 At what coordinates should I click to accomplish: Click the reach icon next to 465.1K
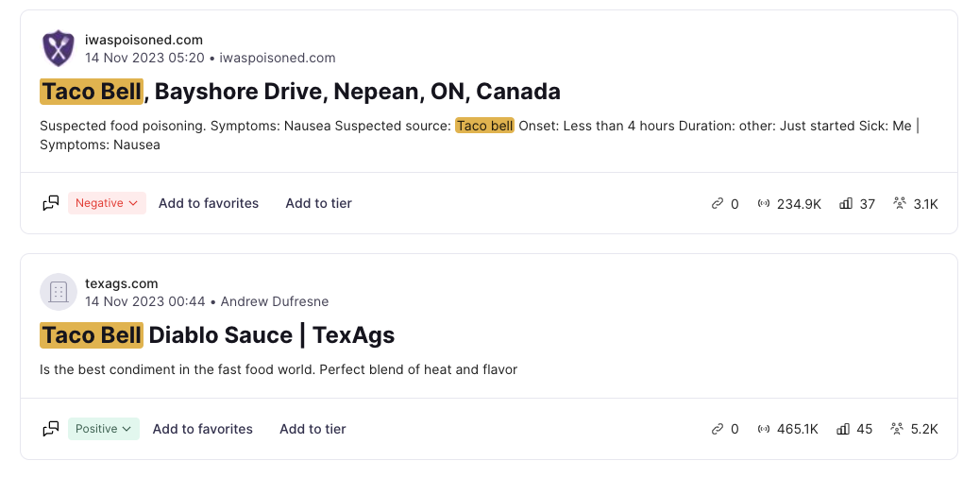coord(763,429)
